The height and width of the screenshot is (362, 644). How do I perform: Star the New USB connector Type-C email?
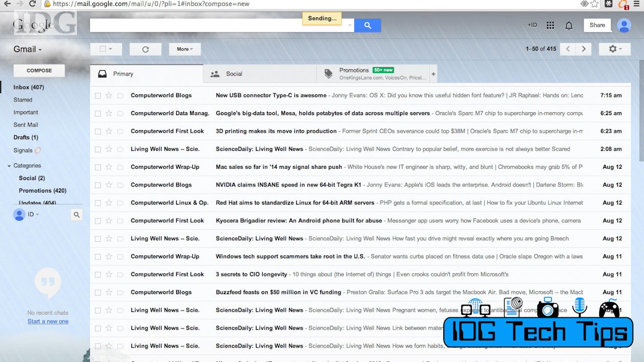click(109, 96)
